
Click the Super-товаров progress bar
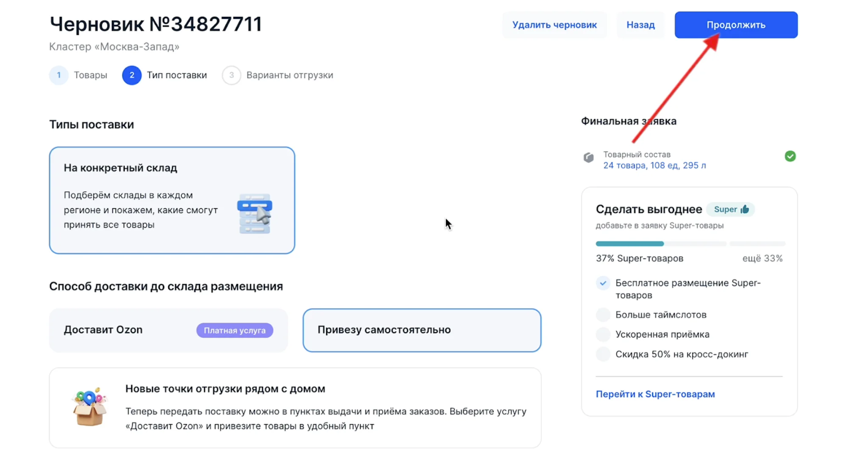click(x=690, y=244)
